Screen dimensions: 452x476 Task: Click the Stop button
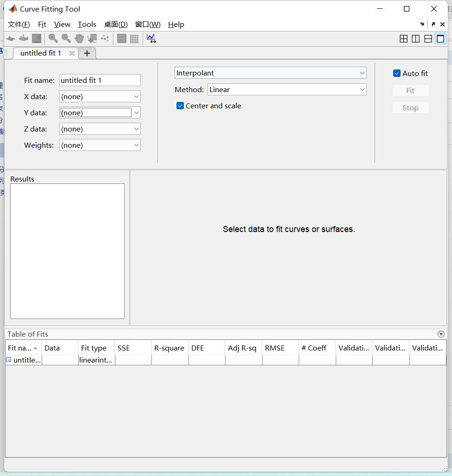[410, 108]
